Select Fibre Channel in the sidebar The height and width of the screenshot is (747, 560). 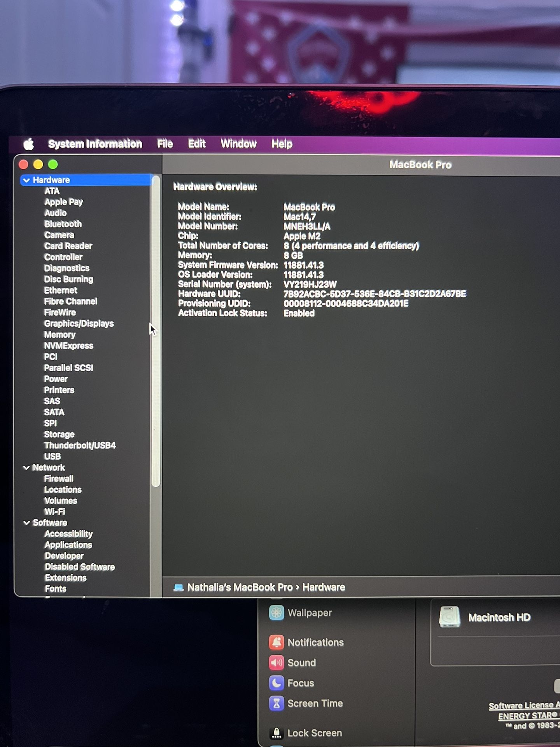[71, 302]
